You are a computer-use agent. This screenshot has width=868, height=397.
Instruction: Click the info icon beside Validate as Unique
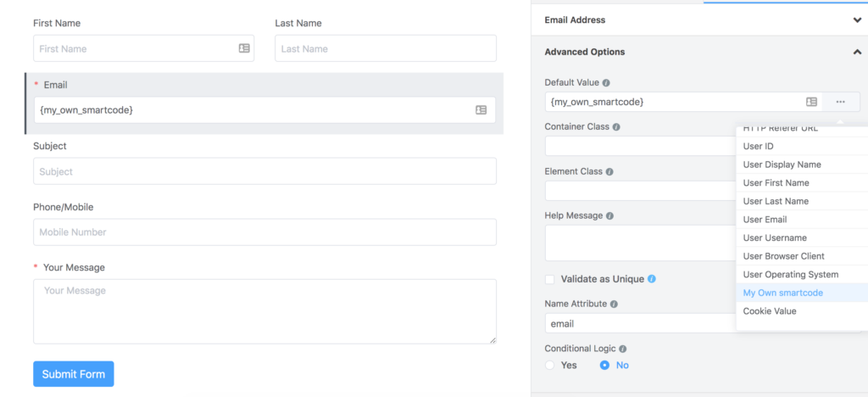click(x=652, y=279)
